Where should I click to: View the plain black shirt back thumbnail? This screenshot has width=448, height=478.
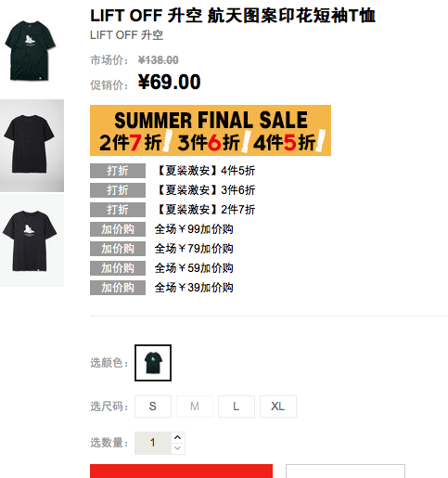point(32,146)
